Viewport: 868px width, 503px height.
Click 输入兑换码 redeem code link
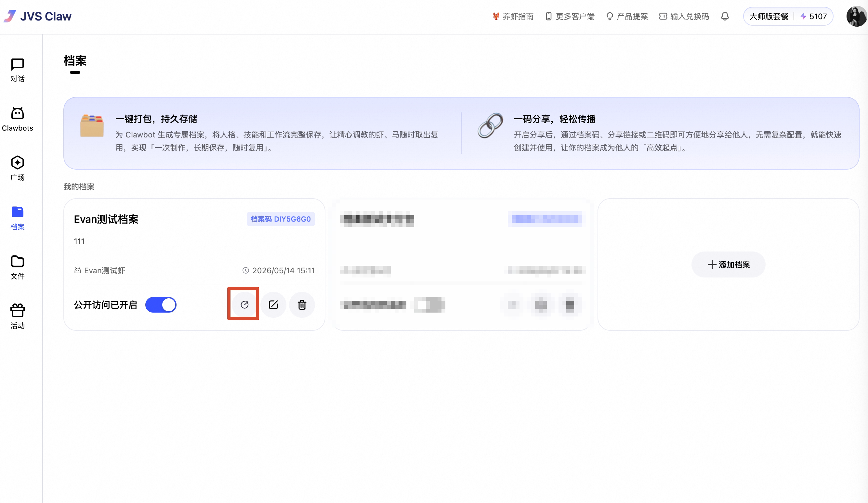click(684, 16)
